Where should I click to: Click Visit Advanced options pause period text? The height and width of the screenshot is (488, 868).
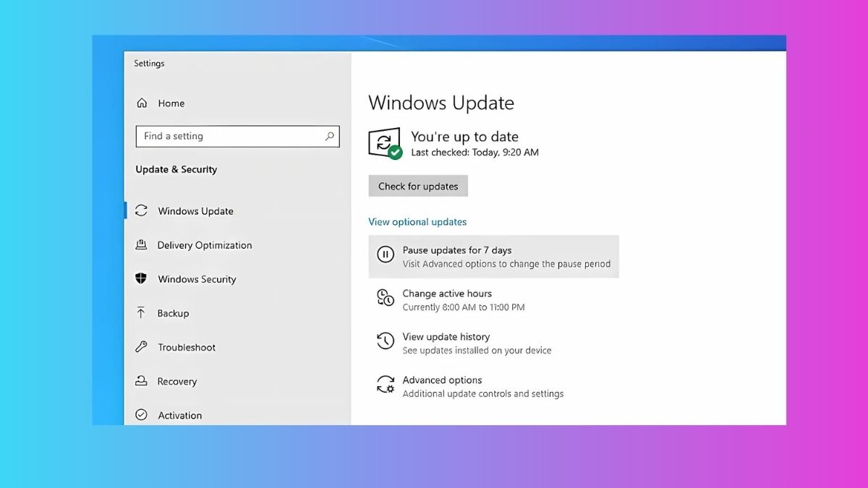click(506, 264)
